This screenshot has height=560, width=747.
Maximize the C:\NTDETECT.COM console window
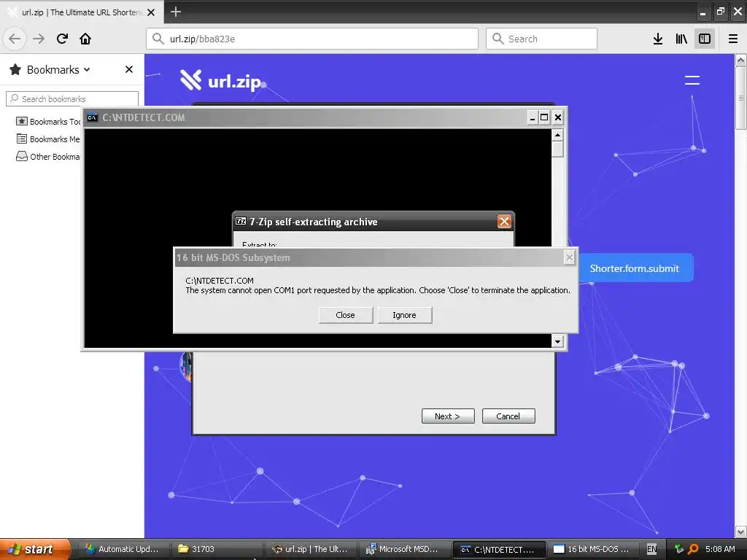point(544,117)
